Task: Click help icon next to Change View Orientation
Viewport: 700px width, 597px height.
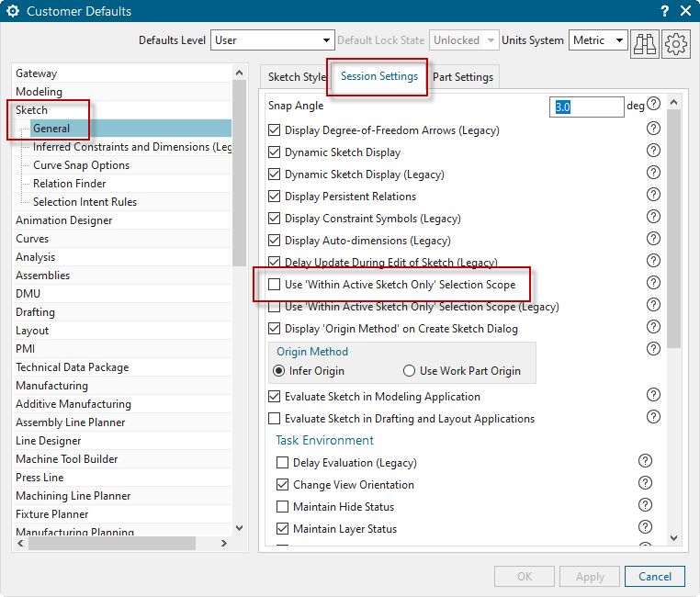Action: pos(645,483)
